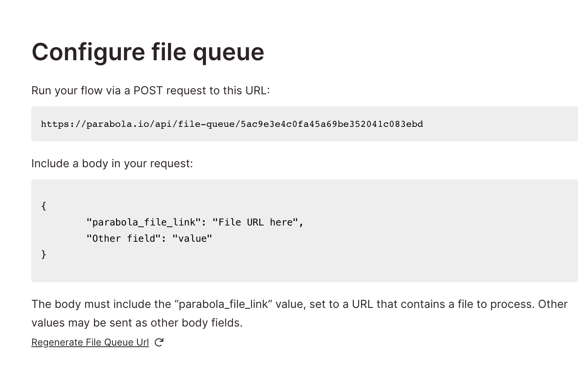The width and height of the screenshot is (588, 382).
Task: Click the body requirements explanation paragraph
Action: click(x=277, y=313)
